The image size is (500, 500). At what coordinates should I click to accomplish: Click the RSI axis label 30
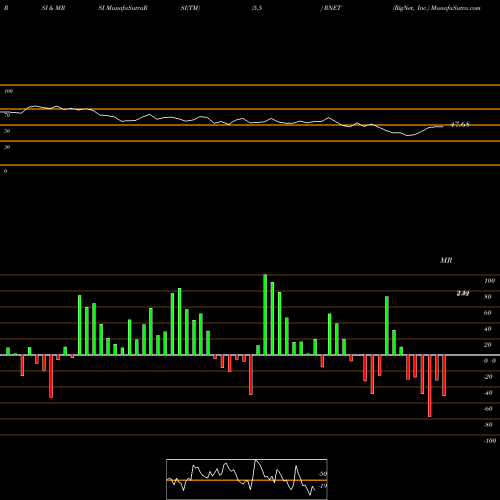[7, 147]
